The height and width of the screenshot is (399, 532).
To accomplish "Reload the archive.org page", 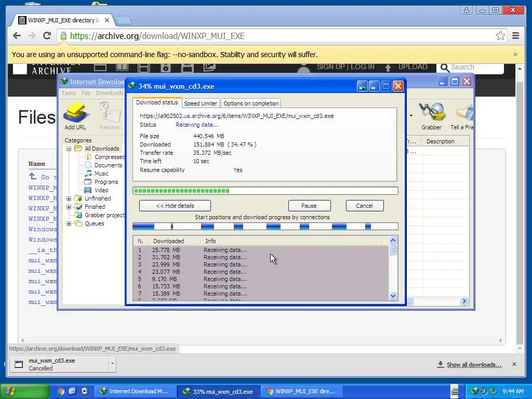I will tap(47, 36).
